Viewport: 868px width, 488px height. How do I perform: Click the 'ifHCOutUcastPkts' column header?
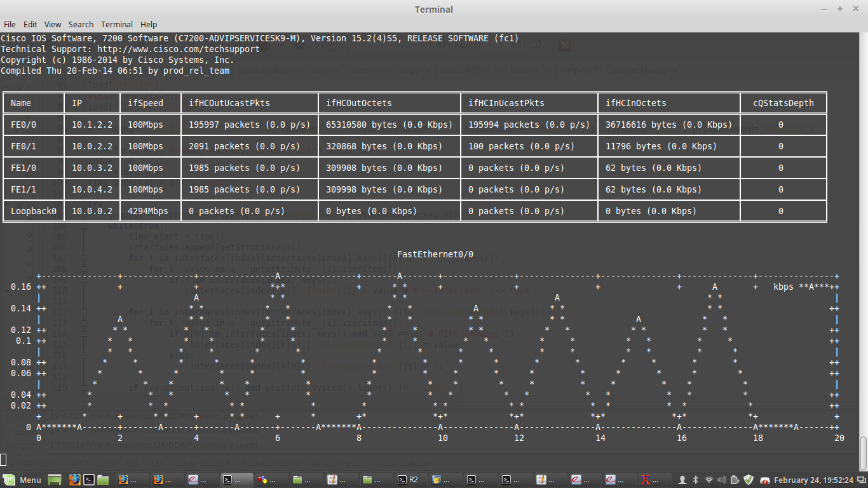tap(229, 103)
